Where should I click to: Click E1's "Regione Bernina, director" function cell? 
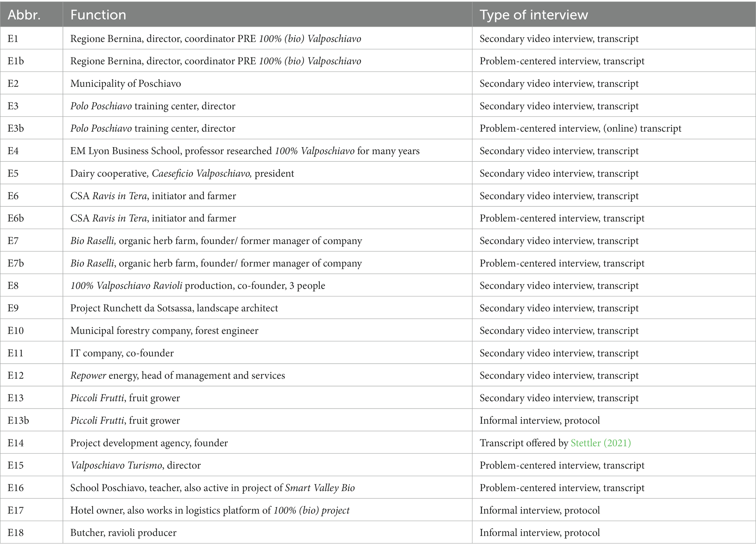[267, 38]
